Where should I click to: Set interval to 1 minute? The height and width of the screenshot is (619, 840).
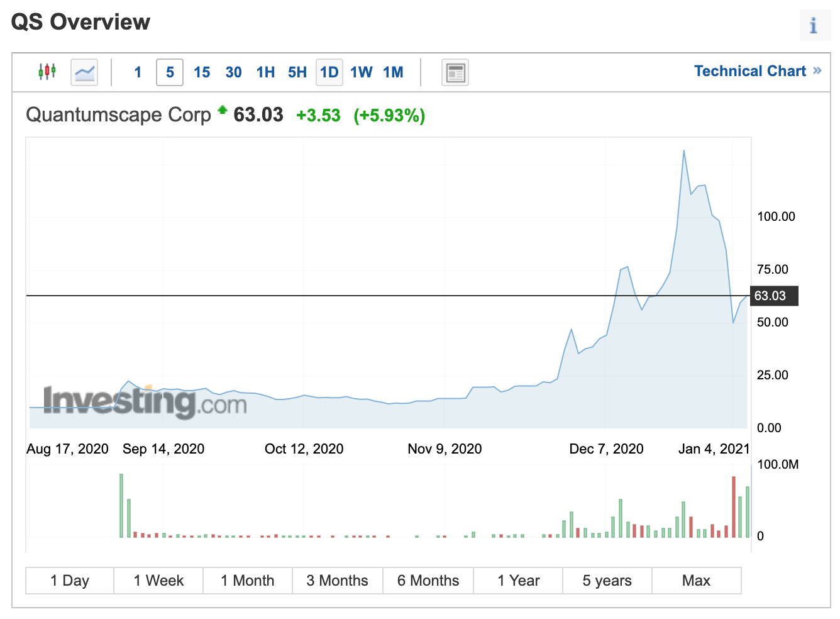(138, 72)
